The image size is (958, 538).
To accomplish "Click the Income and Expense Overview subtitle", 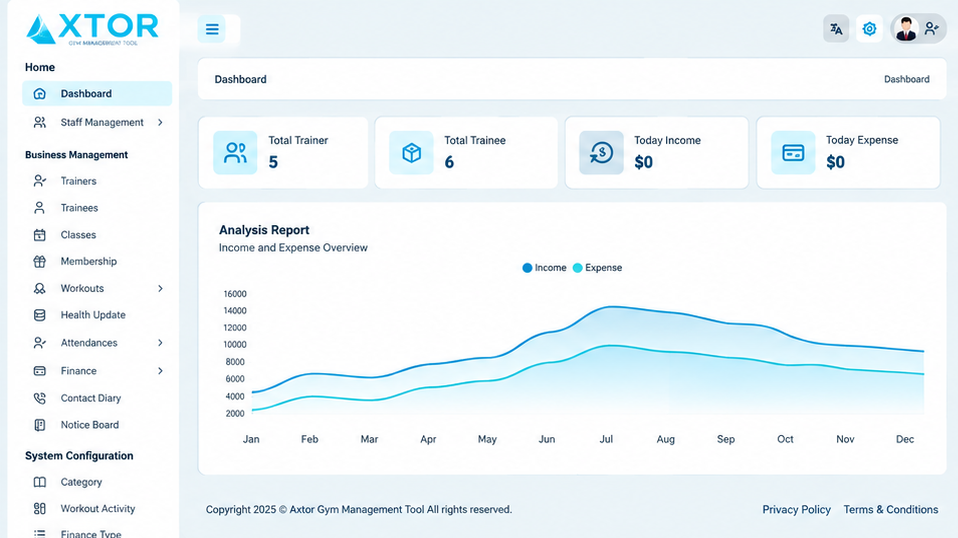I will coord(293,248).
